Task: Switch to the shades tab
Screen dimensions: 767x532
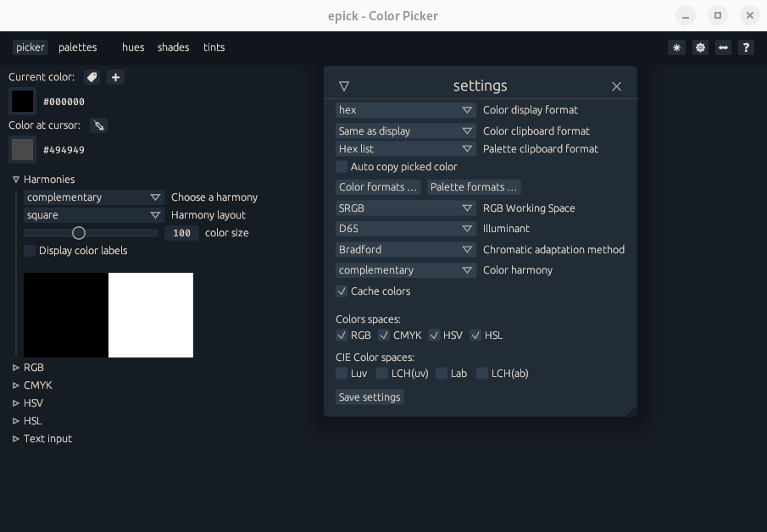Action: pyautogui.click(x=173, y=47)
